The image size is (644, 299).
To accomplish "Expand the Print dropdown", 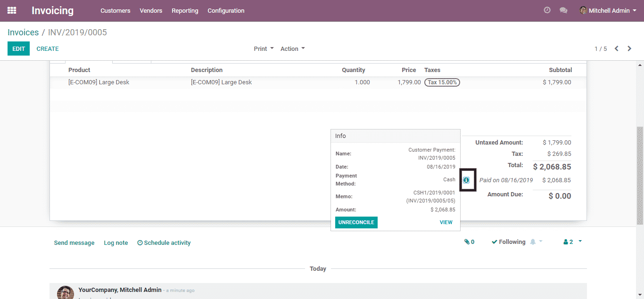I will 264,49.
